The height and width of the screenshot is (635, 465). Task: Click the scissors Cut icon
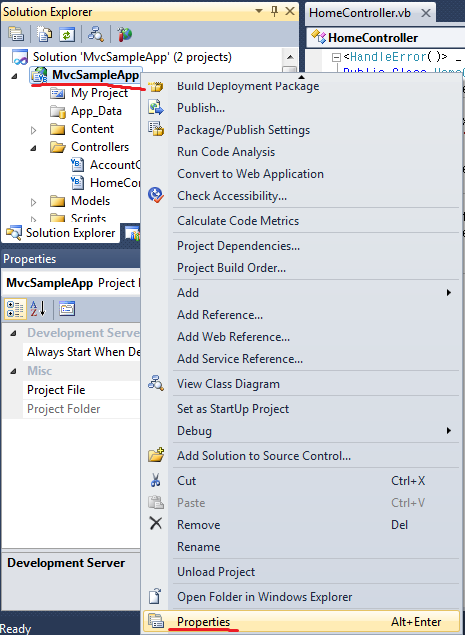156,480
